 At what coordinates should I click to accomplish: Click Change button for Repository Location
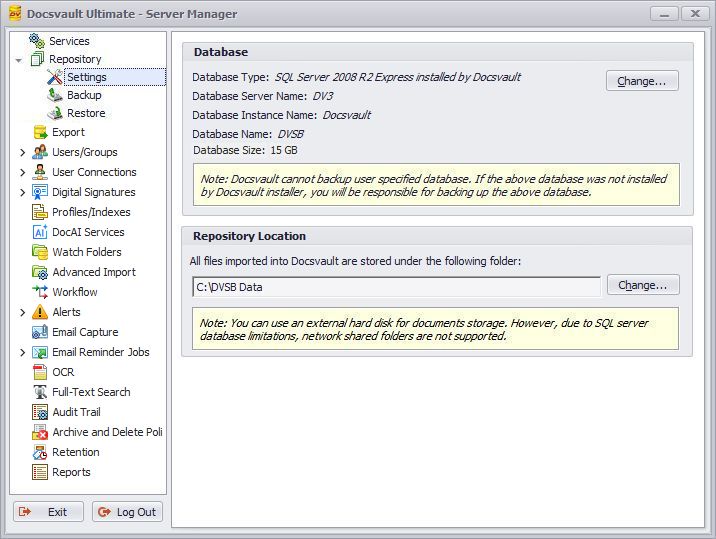coord(643,285)
